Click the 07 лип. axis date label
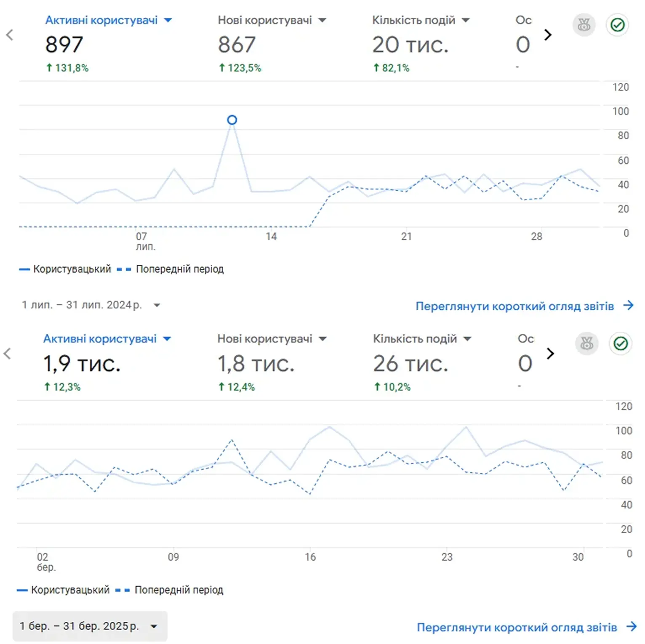The image size is (645, 644). [x=145, y=241]
